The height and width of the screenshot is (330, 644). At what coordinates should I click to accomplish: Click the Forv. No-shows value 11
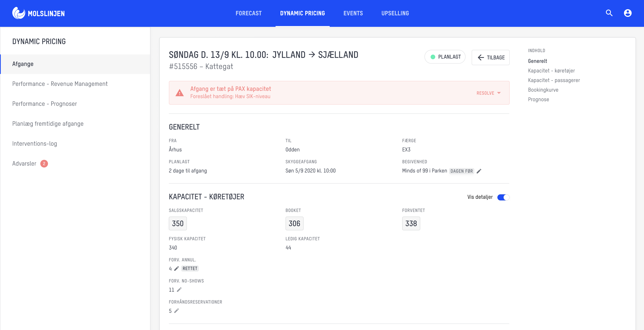171,290
